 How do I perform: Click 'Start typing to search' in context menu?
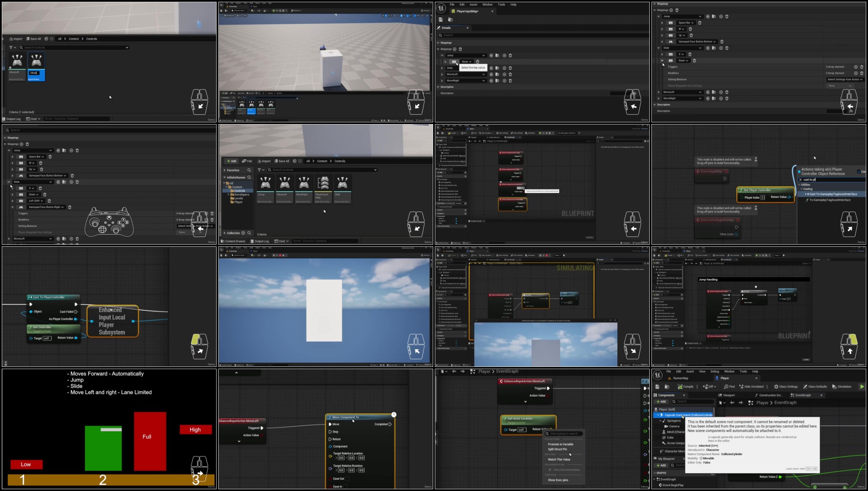tap(564, 434)
